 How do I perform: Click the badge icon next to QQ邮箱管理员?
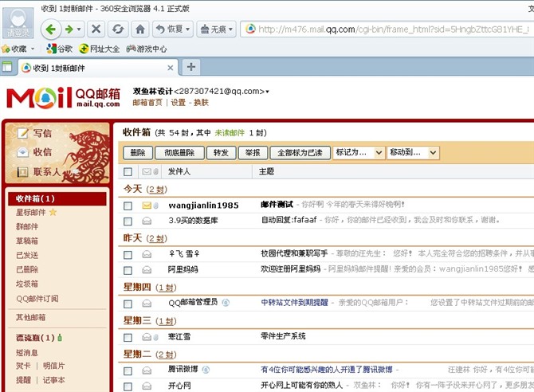click(x=226, y=302)
